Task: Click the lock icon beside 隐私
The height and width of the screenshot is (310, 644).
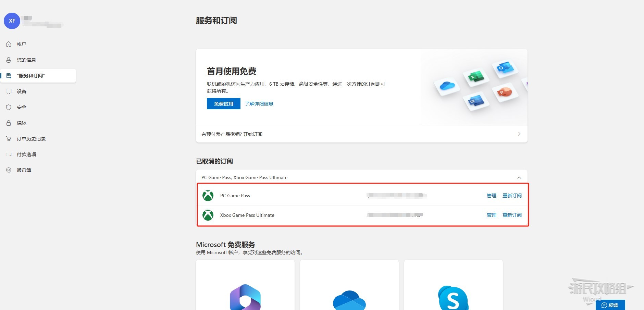Action: point(9,123)
